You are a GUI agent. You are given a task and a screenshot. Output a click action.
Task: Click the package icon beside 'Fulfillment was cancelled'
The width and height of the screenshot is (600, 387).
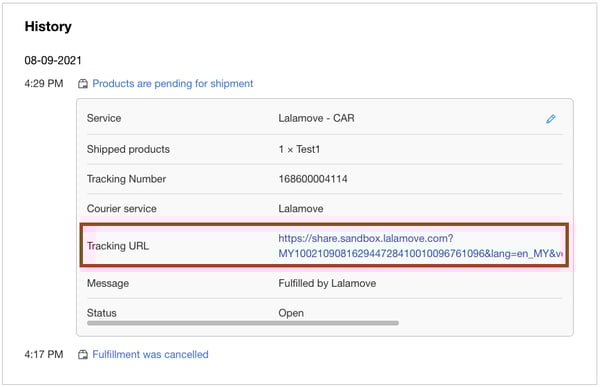tap(83, 355)
